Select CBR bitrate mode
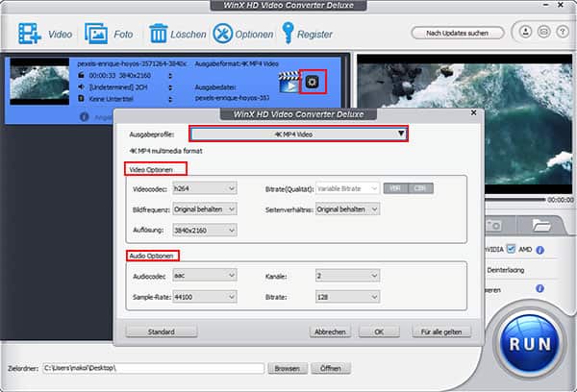 tap(420, 188)
